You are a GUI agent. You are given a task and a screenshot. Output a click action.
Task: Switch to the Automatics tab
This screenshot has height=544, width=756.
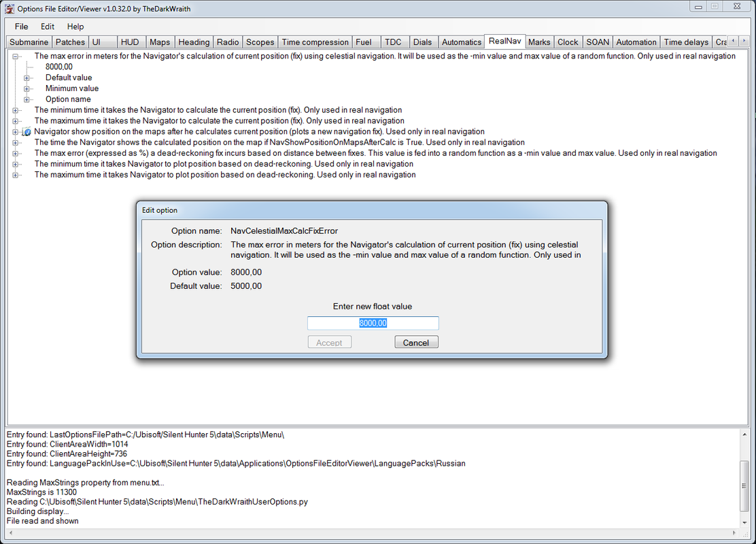(462, 42)
